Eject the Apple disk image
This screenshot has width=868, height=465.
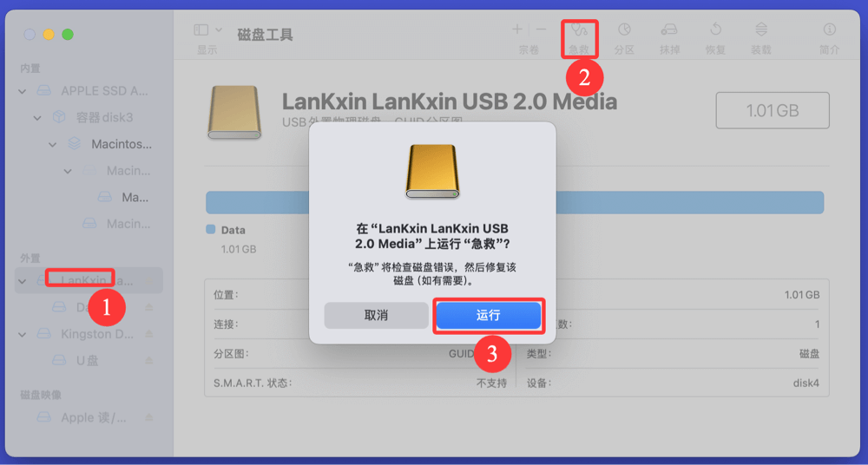click(x=149, y=417)
